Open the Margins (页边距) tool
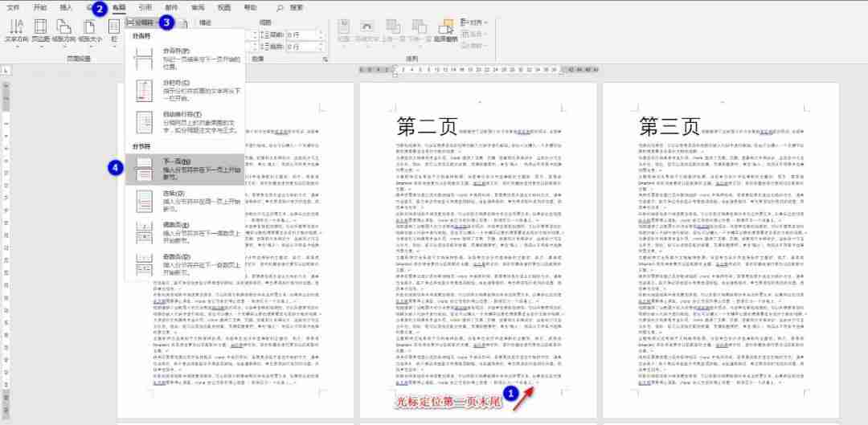Image resolution: width=868 pixels, height=425 pixels. coord(40,31)
